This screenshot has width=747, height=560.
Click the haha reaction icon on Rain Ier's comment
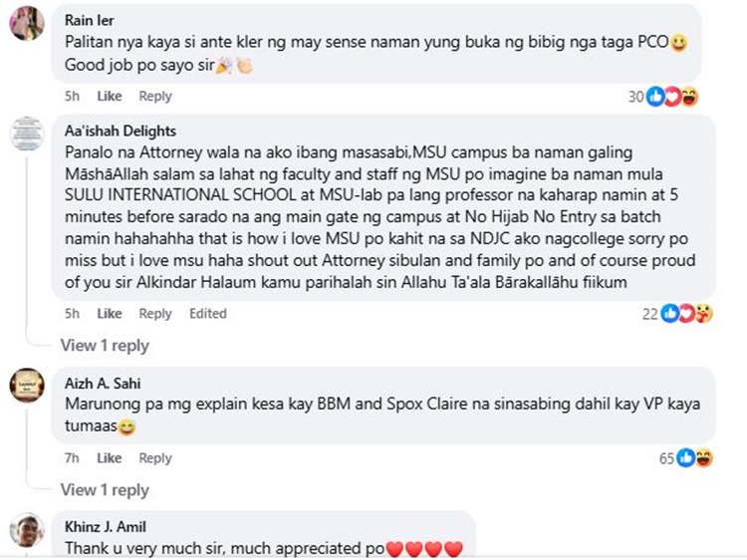point(689,97)
